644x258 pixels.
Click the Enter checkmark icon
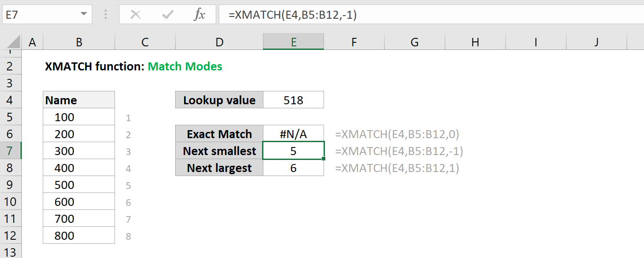pos(167,14)
